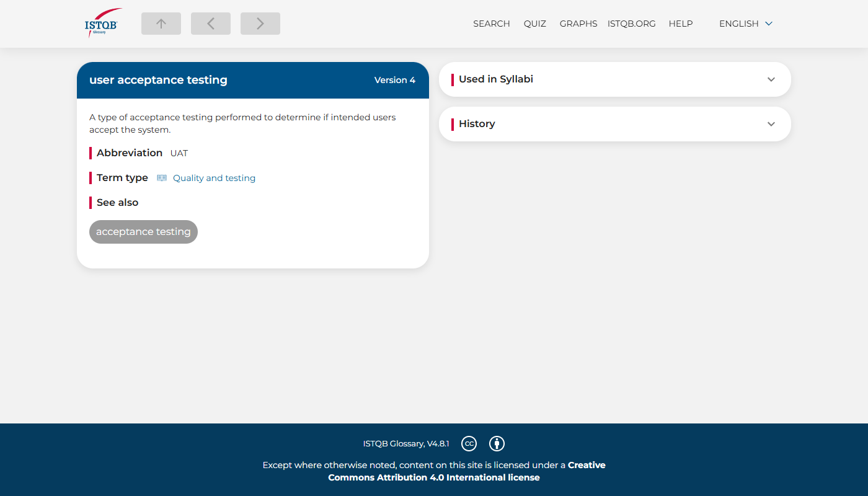
Task: Click the History title text
Action: [x=477, y=124]
